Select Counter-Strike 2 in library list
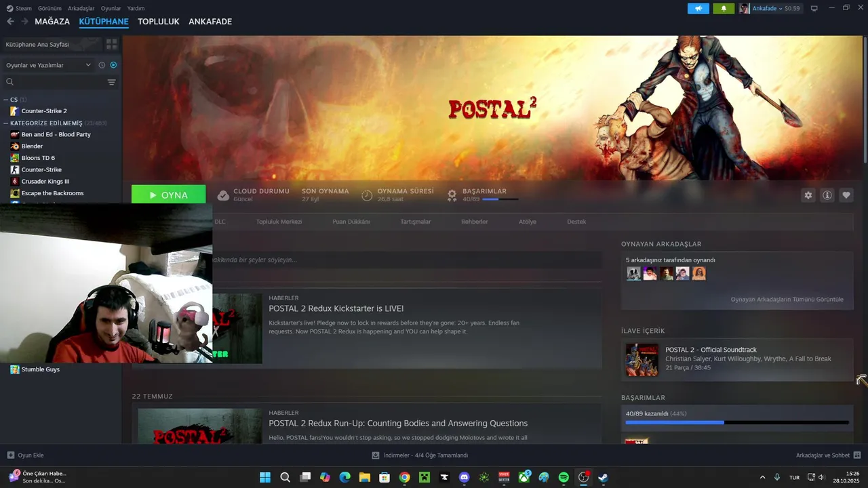Screen dimensions: 868x488 [44, 110]
